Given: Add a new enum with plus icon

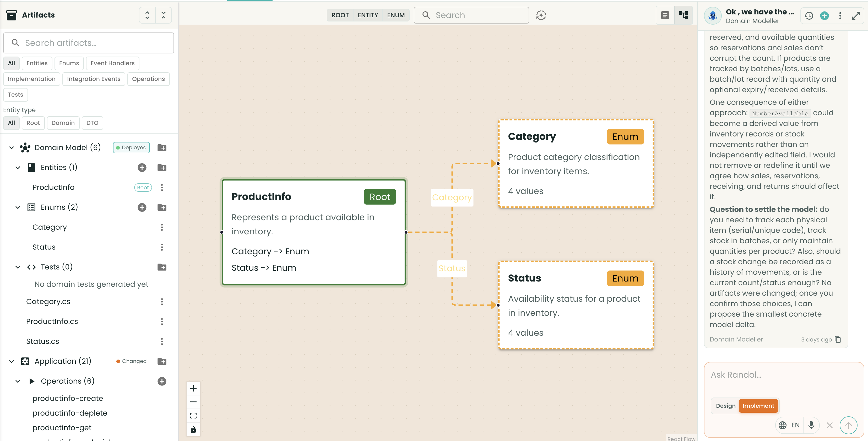Looking at the screenshot, I should [142, 207].
